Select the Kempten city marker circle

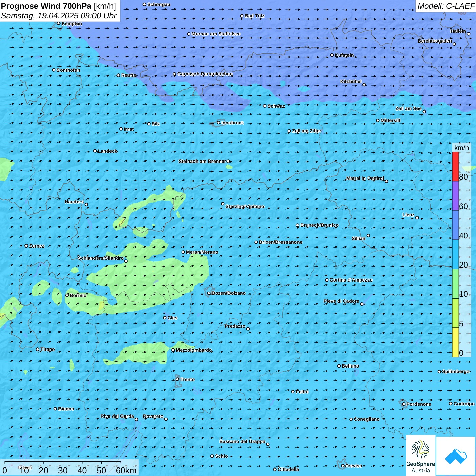pos(58,23)
